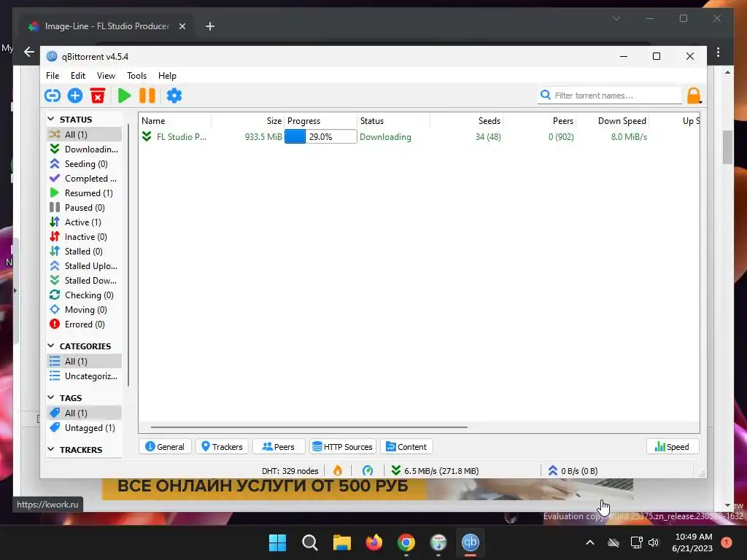Click the horizontal scrollbar of the torrent list
The height and width of the screenshot is (560, 747).
(x=309, y=427)
